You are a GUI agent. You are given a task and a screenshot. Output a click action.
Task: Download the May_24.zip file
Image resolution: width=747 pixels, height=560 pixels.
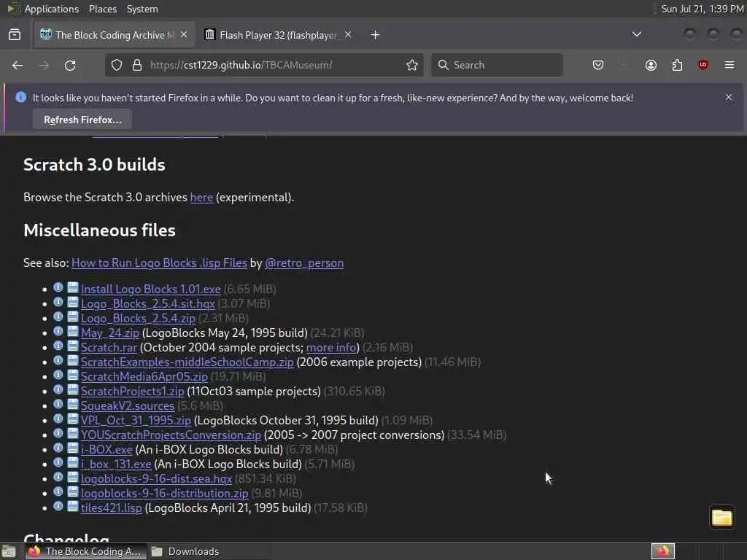pos(110,332)
